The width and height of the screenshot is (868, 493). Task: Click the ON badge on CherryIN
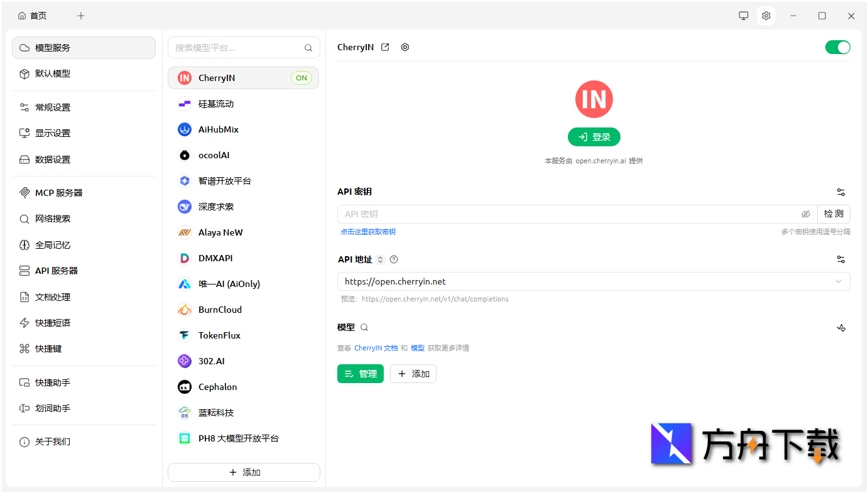(301, 78)
